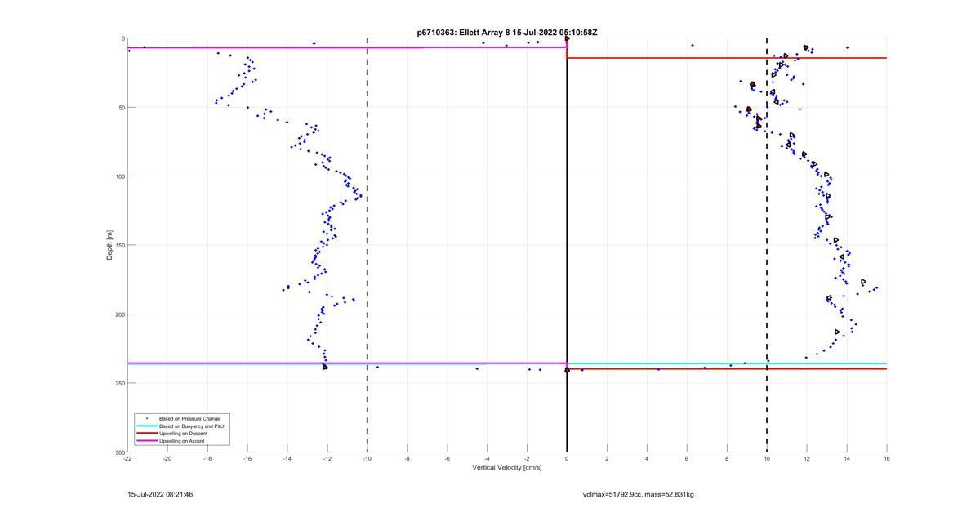This screenshot has height=508, width=980.
Task: Pick the cyan line sample in the legend
Action: (147, 426)
